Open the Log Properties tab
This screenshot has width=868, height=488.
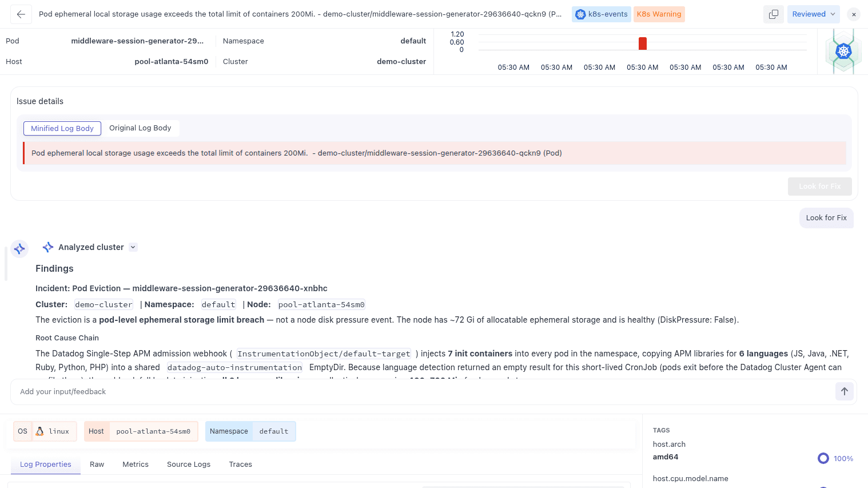tap(46, 465)
